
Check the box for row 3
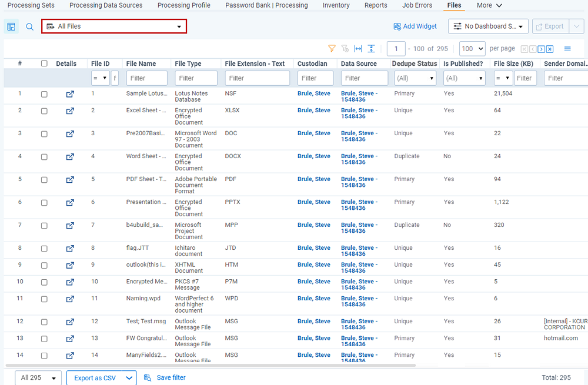click(44, 134)
